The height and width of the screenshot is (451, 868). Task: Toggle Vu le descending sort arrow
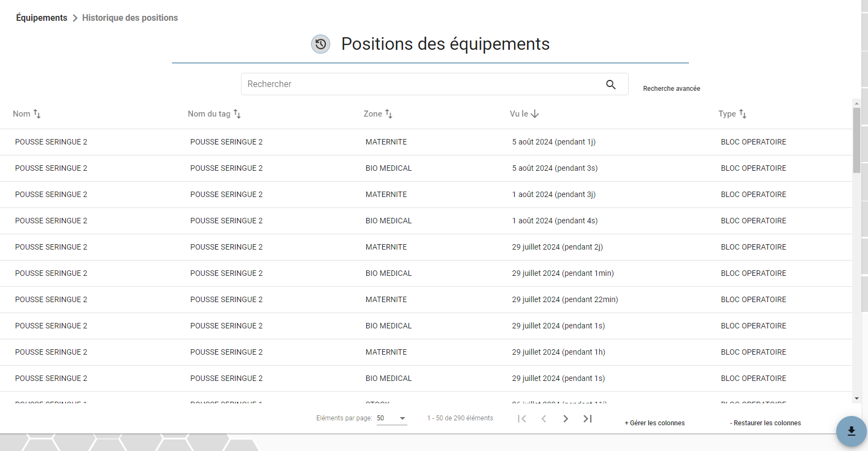point(535,114)
